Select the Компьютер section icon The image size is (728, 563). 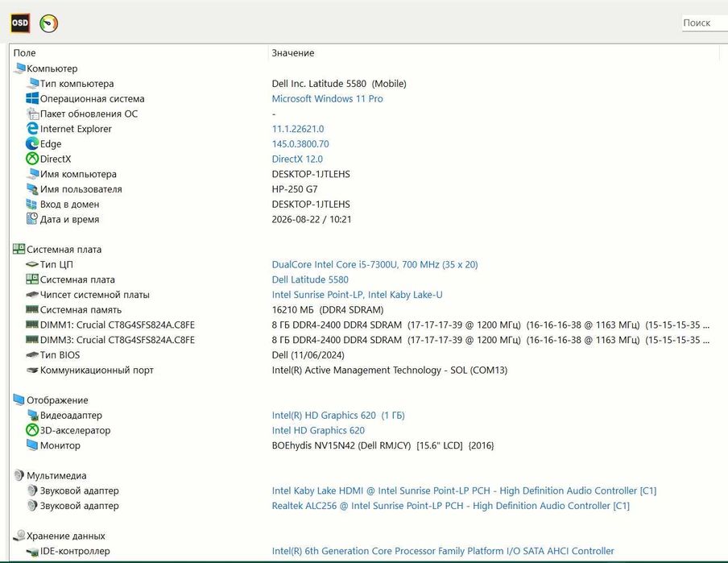pyautogui.click(x=19, y=68)
